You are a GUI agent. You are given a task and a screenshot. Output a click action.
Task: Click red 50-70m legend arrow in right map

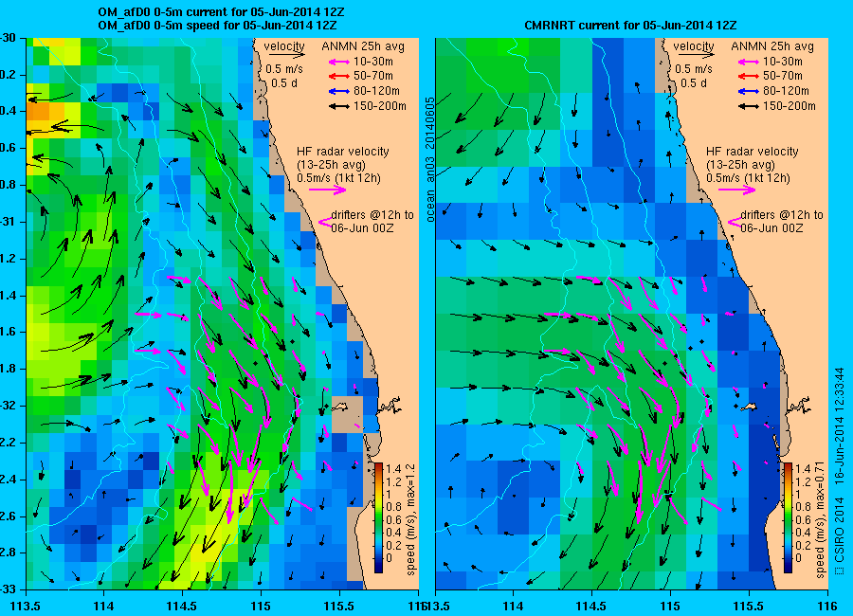[748, 76]
